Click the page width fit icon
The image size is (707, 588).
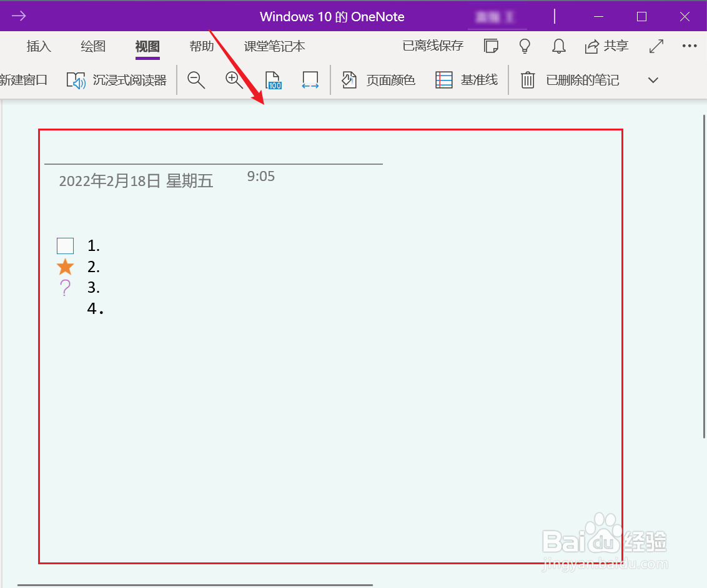pos(310,80)
